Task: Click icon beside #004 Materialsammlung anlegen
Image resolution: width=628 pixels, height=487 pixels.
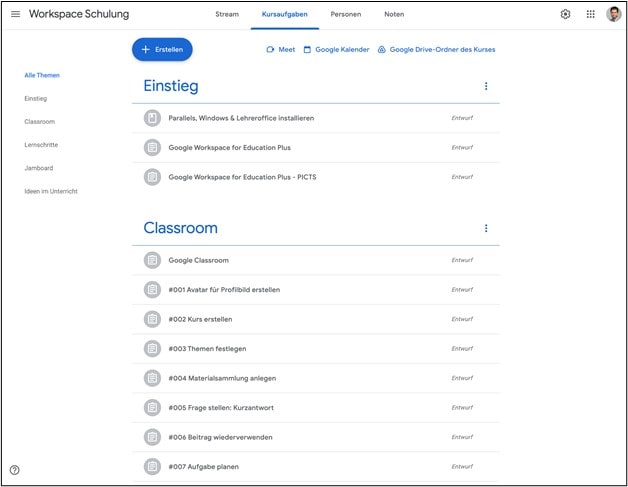Action: point(152,378)
